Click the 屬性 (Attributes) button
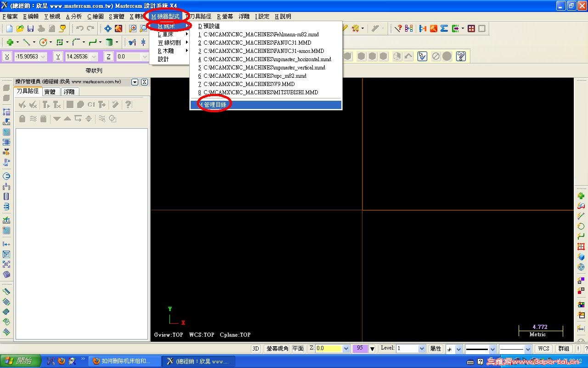This screenshot has width=588, height=368. coord(435,349)
